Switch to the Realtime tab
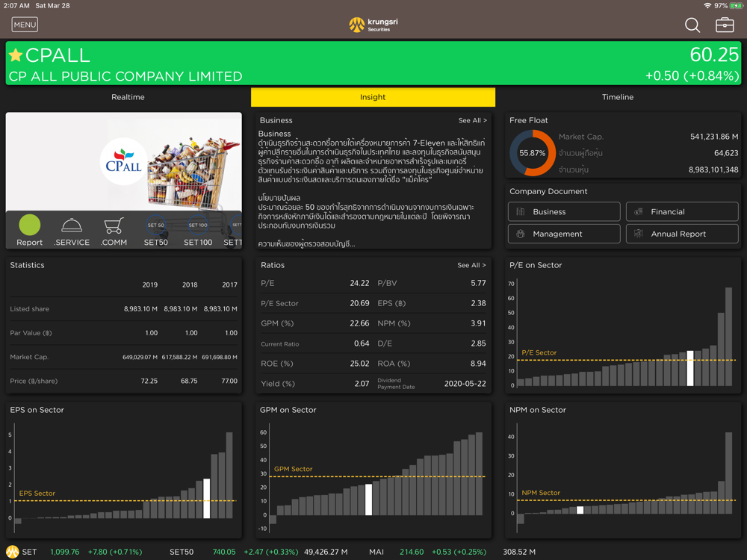Image resolution: width=747 pixels, height=560 pixels. pyautogui.click(x=128, y=97)
